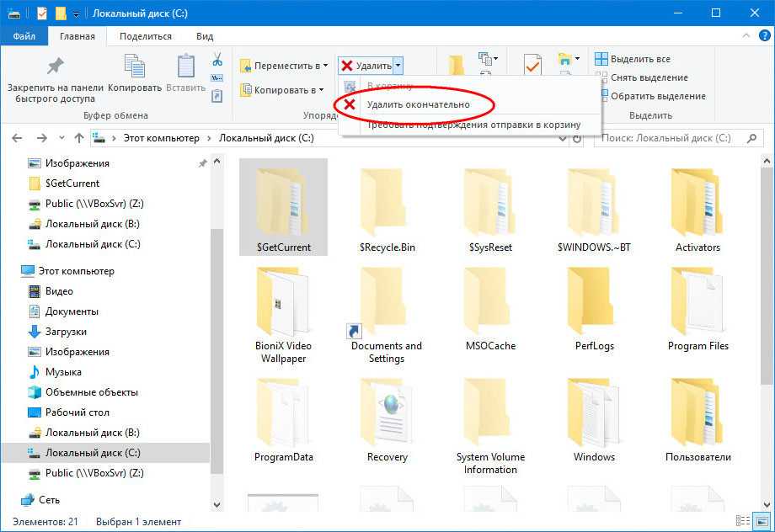Image resolution: width=775 pixels, height=532 pixels.
Task: Click the search magnifier icon
Action: coord(751,138)
